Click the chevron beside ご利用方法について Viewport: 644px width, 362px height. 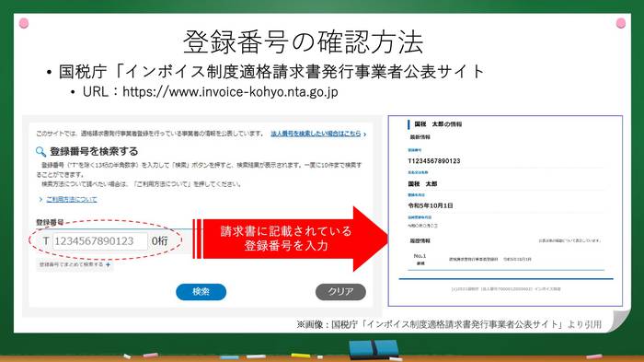[40, 200]
